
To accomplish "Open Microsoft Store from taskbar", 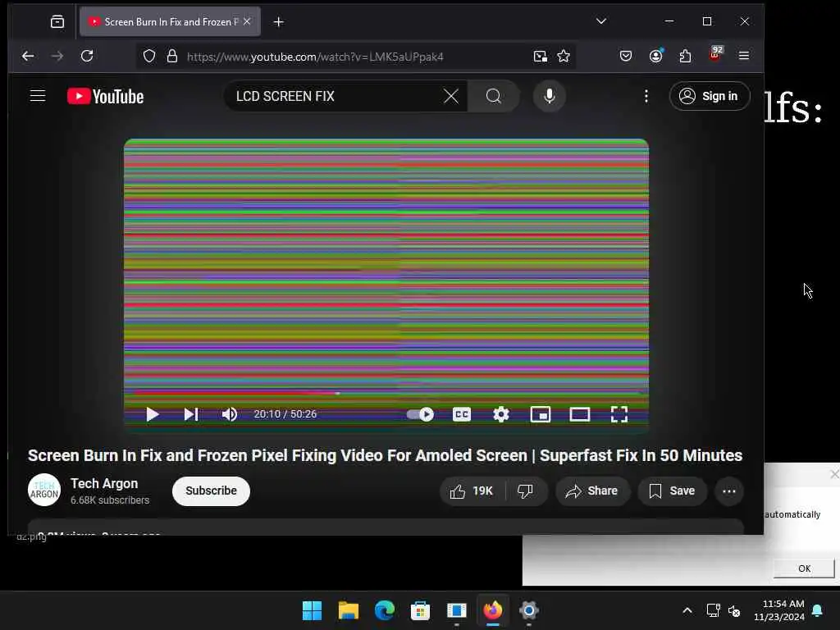I will pyautogui.click(x=421, y=610).
